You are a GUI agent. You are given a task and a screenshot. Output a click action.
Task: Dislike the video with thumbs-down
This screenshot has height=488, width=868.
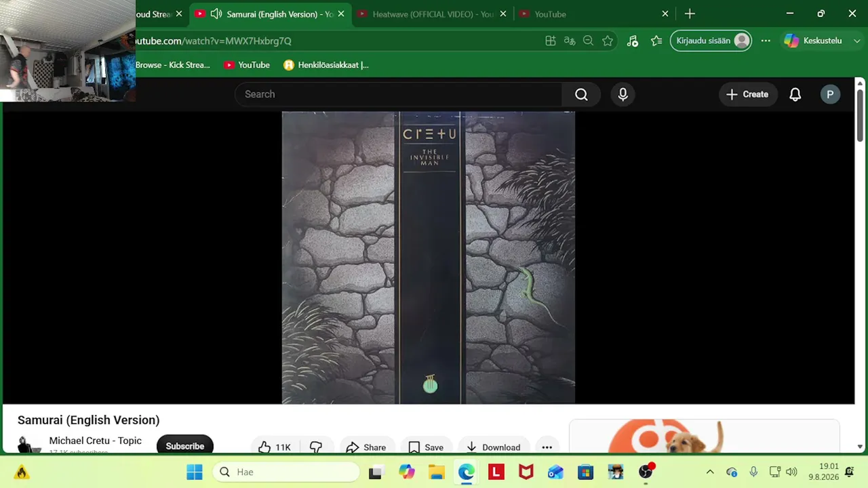pos(316,447)
